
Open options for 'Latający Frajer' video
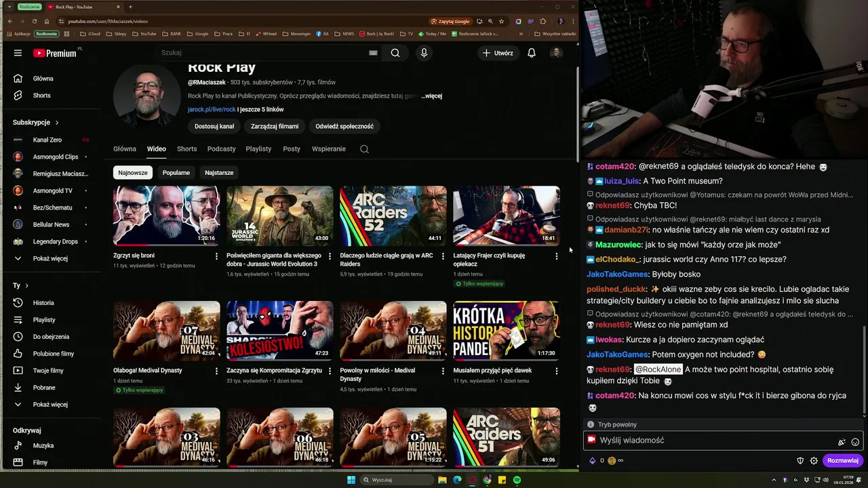click(x=556, y=256)
